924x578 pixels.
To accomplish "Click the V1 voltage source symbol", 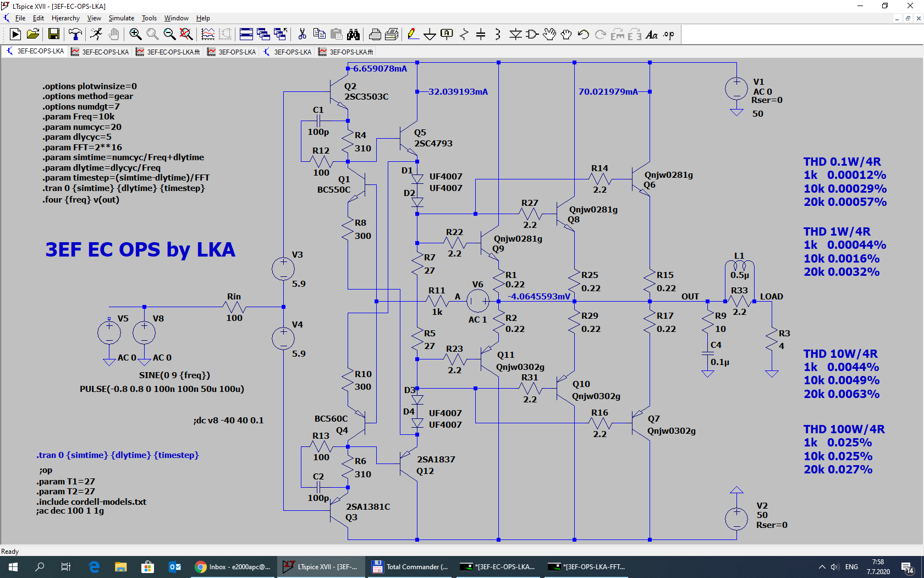I will pyautogui.click(x=736, y=89).
